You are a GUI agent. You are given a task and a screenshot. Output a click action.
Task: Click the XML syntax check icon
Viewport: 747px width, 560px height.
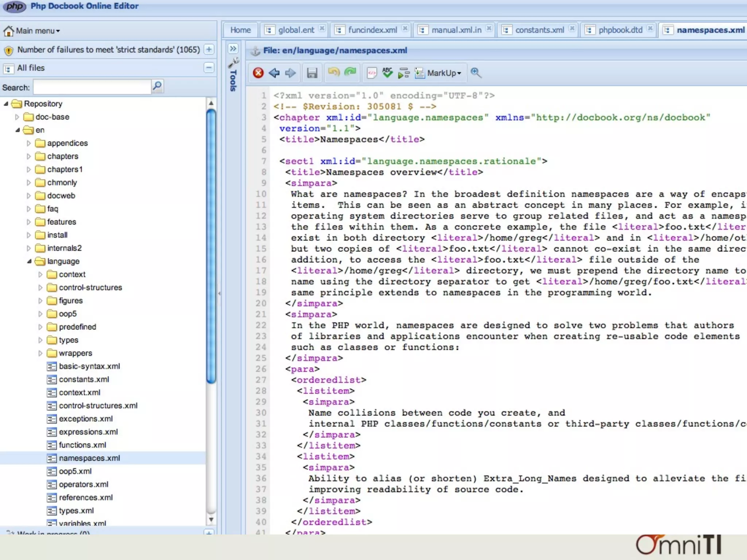pyautogui.click(x=372, y=73)
